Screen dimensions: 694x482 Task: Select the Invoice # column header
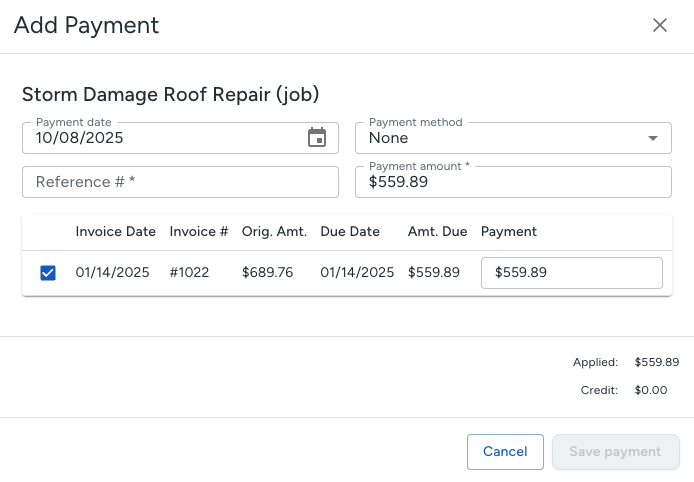pyautogui.click(x=199, y=231)
